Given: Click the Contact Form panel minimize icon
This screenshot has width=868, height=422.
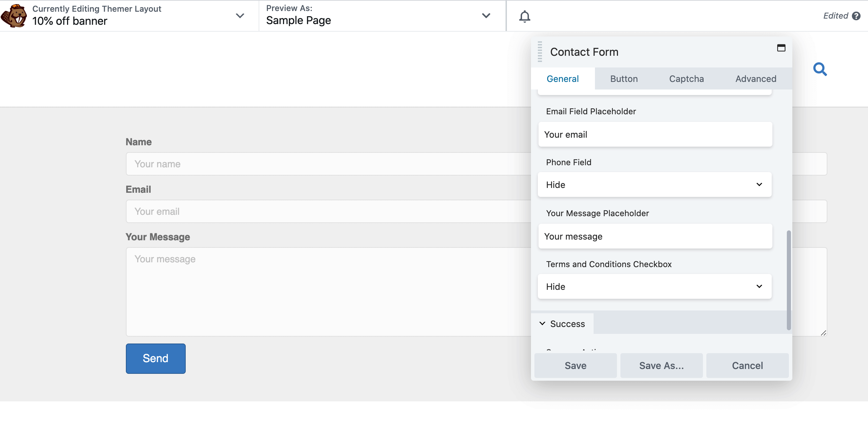Looking at the screenshot, I should 781,48.
